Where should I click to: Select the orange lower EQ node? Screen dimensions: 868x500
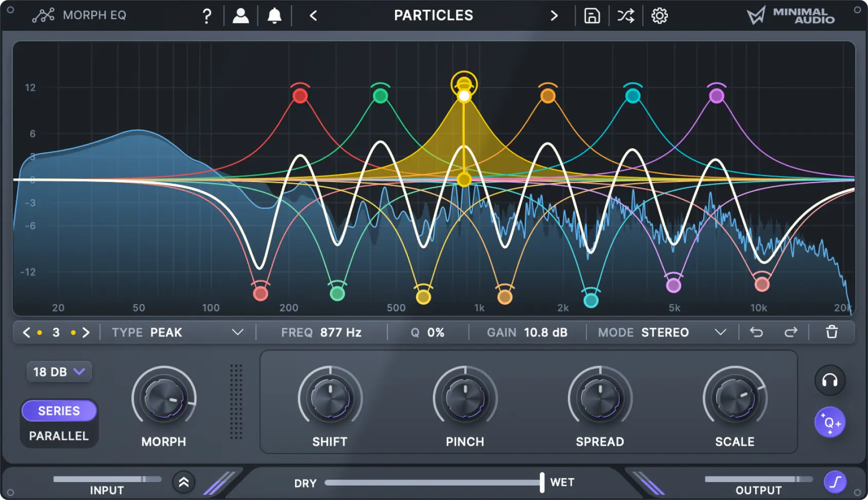click(505, 296)
